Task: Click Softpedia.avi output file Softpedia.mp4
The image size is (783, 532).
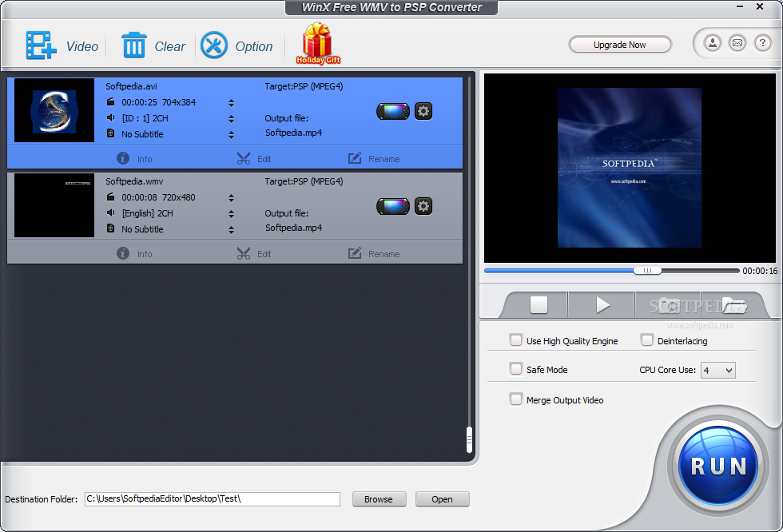Action: (294, 133)
